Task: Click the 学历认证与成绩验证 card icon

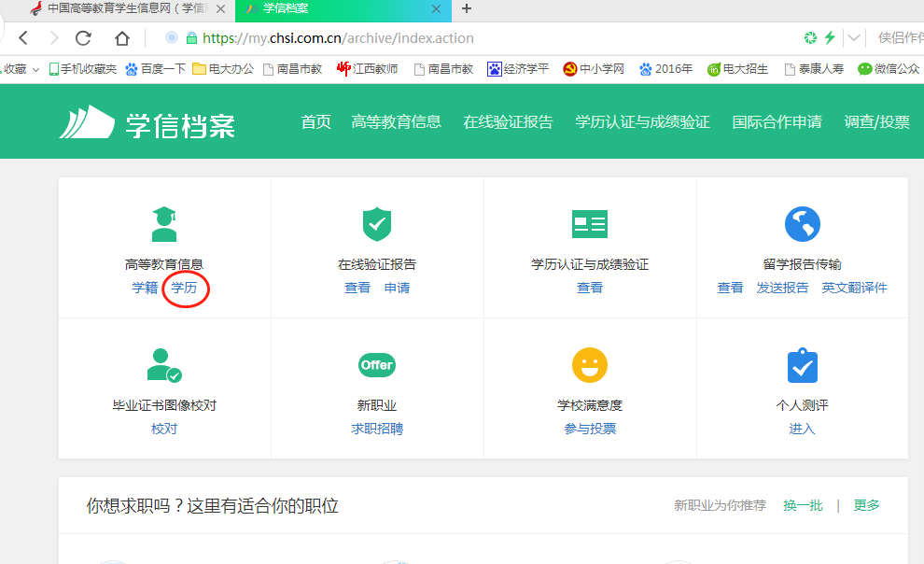Action: click(x=590, y=224)
